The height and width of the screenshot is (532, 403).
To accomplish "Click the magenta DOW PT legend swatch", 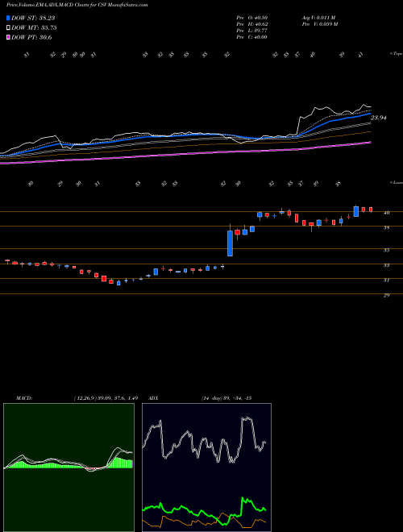I will pyautogui.click(x=8, y=38).
